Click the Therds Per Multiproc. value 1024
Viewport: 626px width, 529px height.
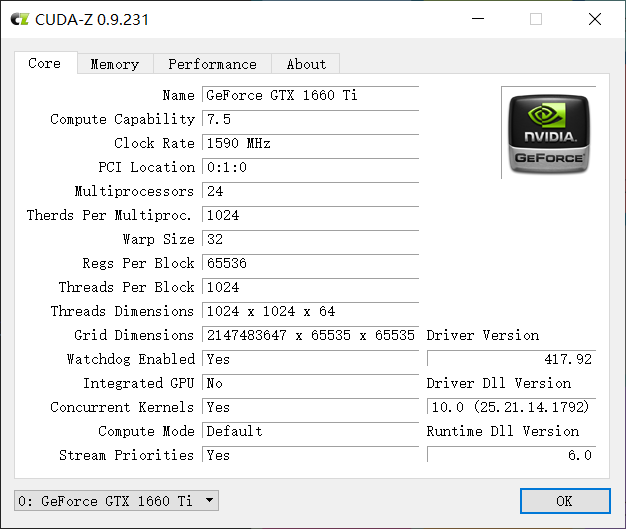(310, 215)
